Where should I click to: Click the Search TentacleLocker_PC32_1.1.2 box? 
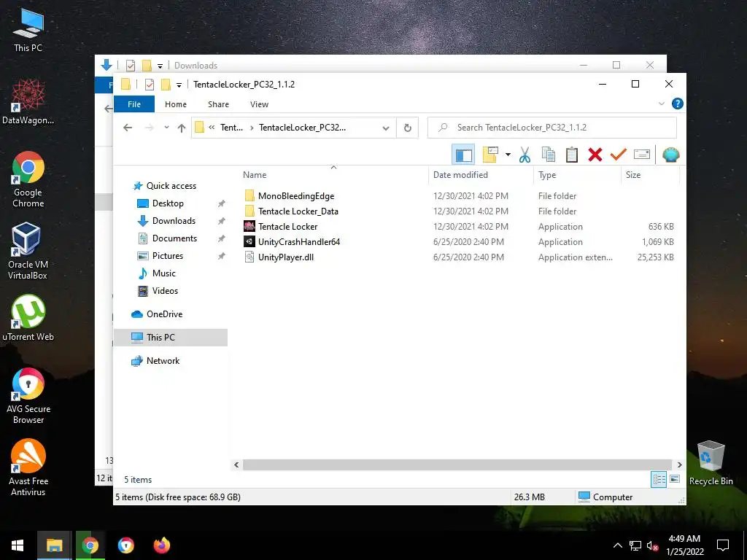(x=552, y=128)
